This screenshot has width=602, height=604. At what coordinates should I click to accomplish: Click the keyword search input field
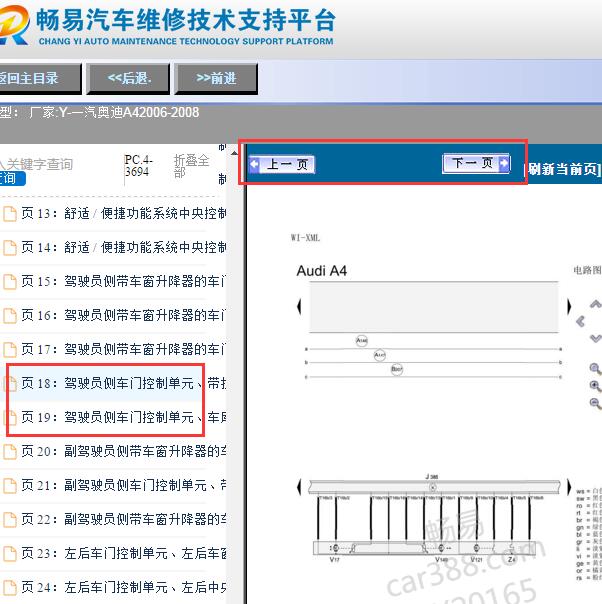(x=37, y=164)
